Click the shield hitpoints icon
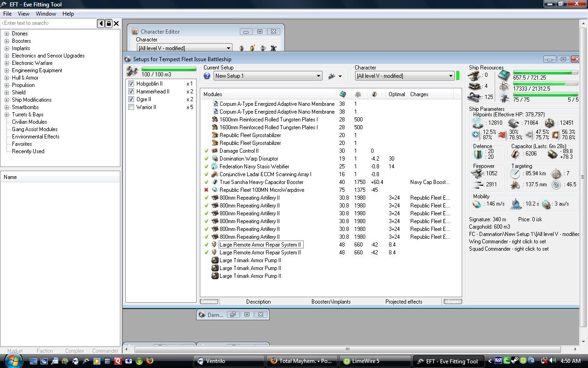Viewport: 588px width, 368px height. tap(478, 123)
